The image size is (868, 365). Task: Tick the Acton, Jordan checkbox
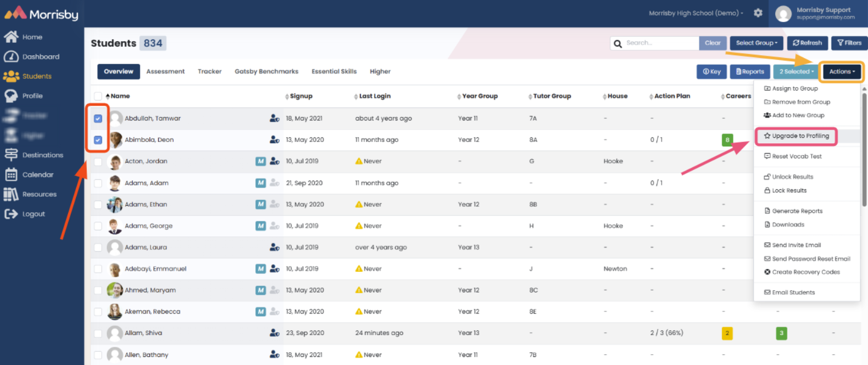98,161
